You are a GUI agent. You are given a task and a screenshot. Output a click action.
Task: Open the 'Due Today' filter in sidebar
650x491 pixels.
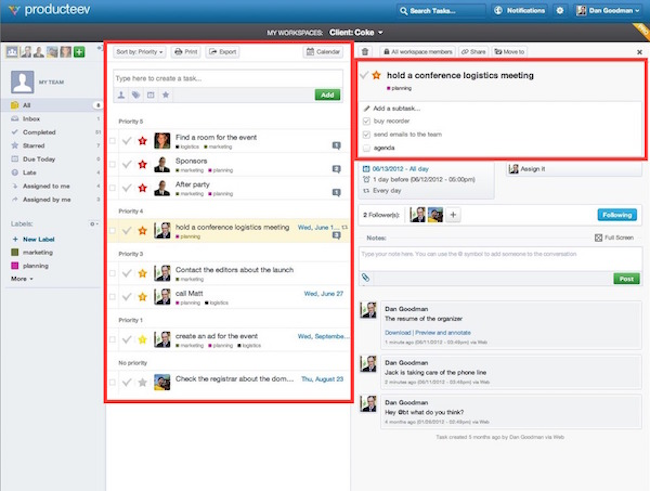[36, 159]
